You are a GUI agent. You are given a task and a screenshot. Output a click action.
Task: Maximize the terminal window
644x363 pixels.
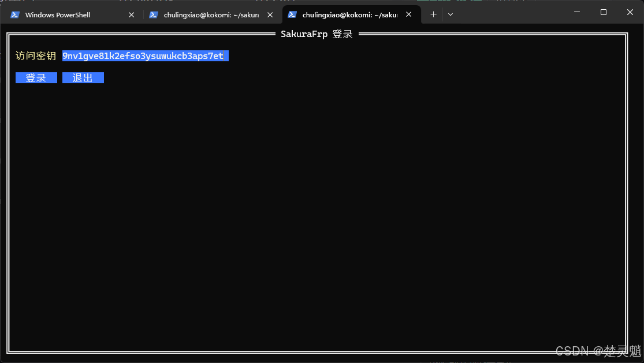(x=604, y=12)
